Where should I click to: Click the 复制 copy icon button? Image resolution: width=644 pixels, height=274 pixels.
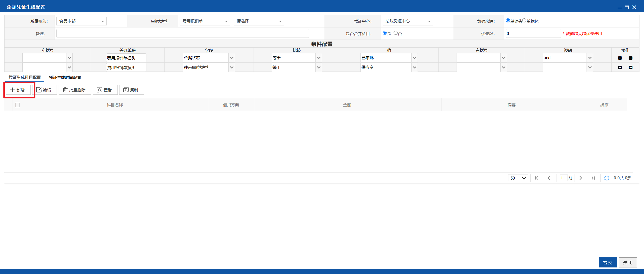click(131, 90)
